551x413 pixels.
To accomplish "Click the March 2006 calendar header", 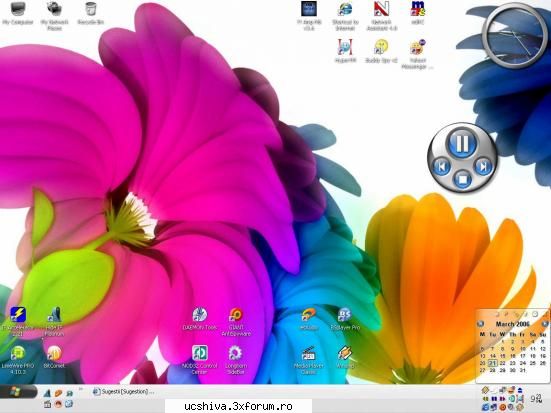I will coord(512,324).
